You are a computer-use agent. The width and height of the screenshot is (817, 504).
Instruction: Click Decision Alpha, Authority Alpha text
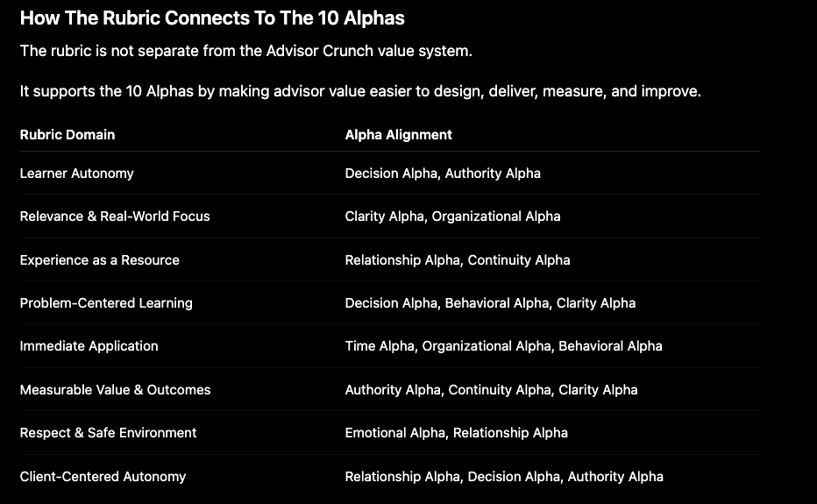tap(443, 173)
